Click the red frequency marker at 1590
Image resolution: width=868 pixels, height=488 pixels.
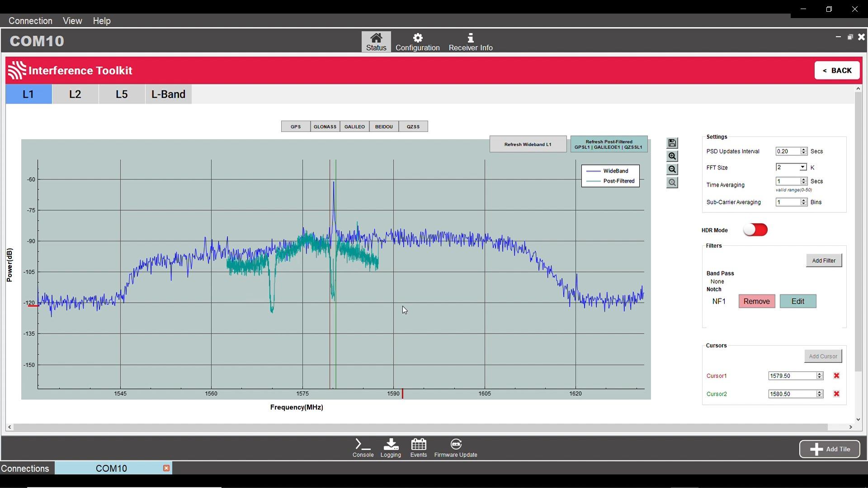[x=402, y=394]
